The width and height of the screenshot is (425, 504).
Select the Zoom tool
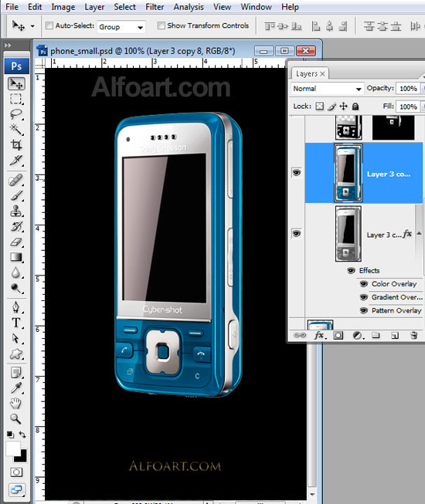16,418
